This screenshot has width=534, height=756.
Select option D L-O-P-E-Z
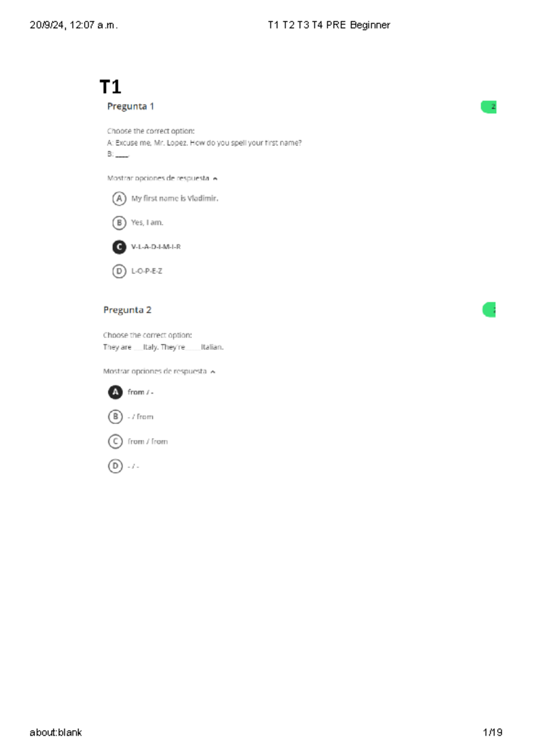[119, 271]
